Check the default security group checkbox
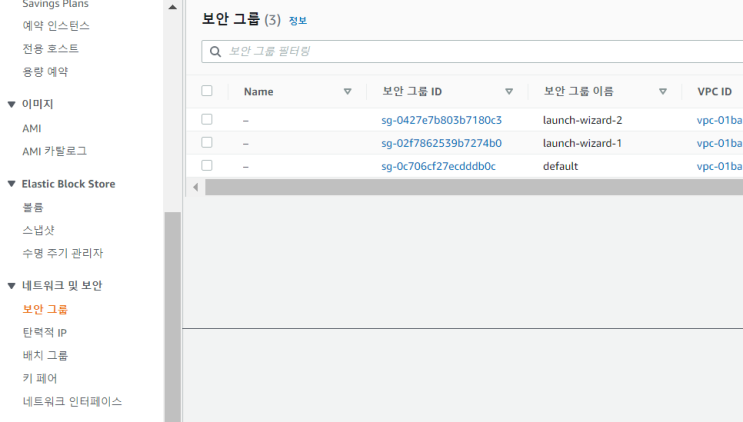This screenshot has width=743, height=422. 207,166
